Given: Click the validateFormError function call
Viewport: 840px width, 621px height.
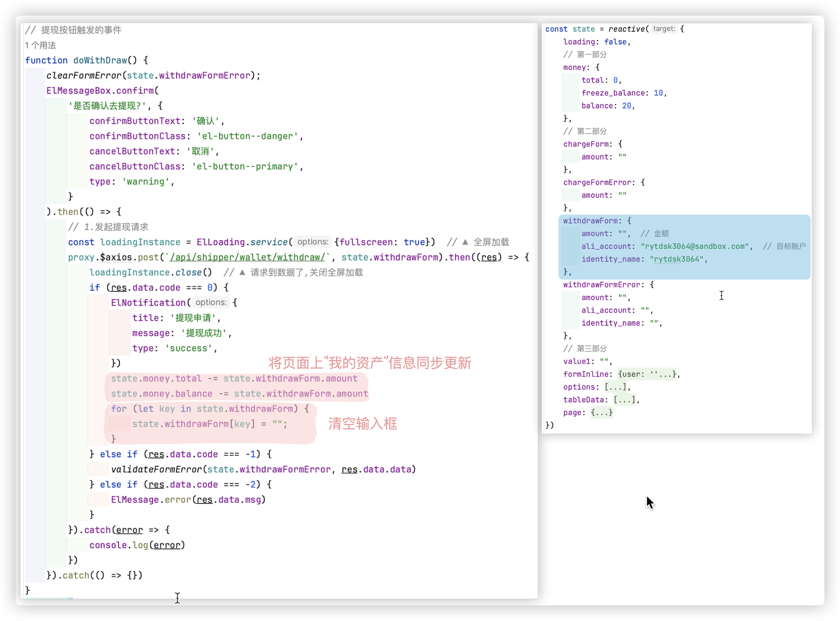Looking at the screenshot, I should coord(156,469).
